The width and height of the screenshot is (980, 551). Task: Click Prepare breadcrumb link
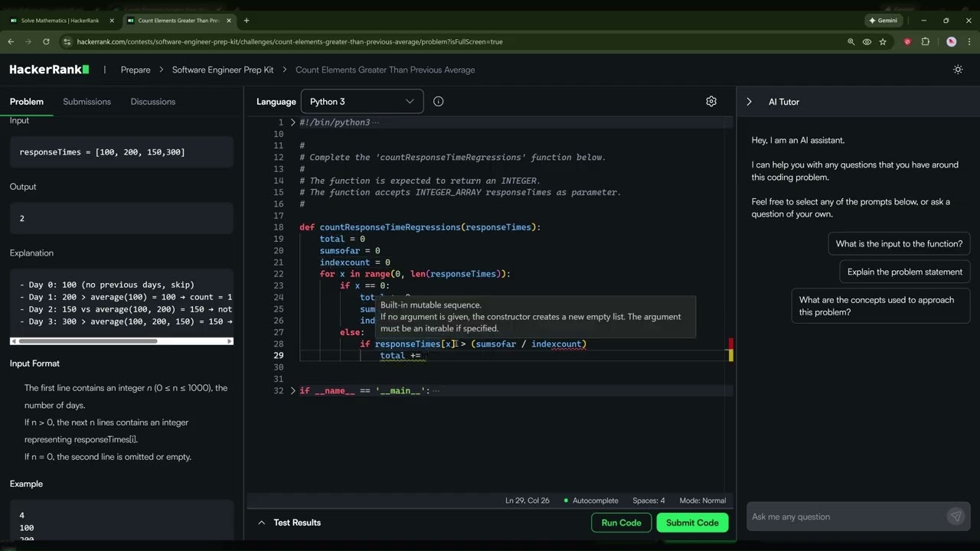(x=136, y=70)
